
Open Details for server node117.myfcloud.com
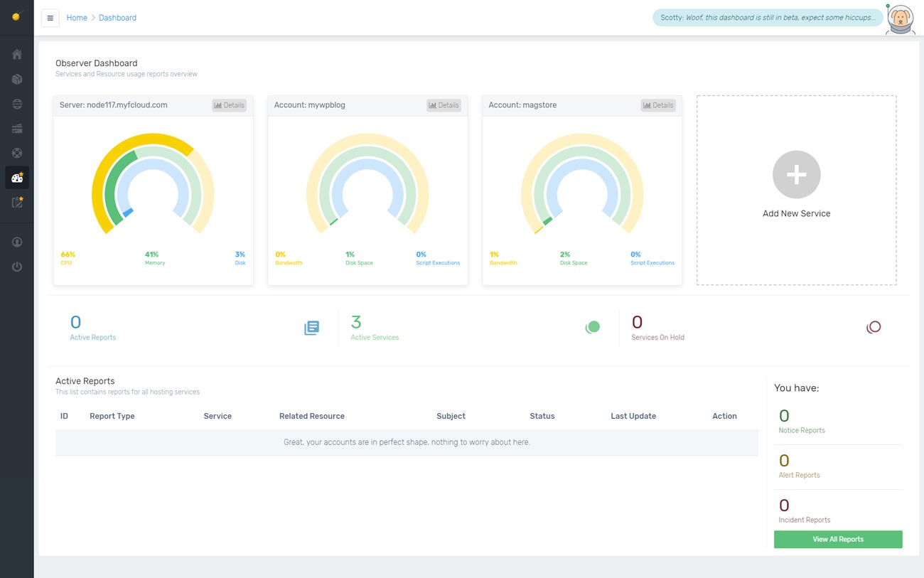pyautogui.click(x=230, y=105)
